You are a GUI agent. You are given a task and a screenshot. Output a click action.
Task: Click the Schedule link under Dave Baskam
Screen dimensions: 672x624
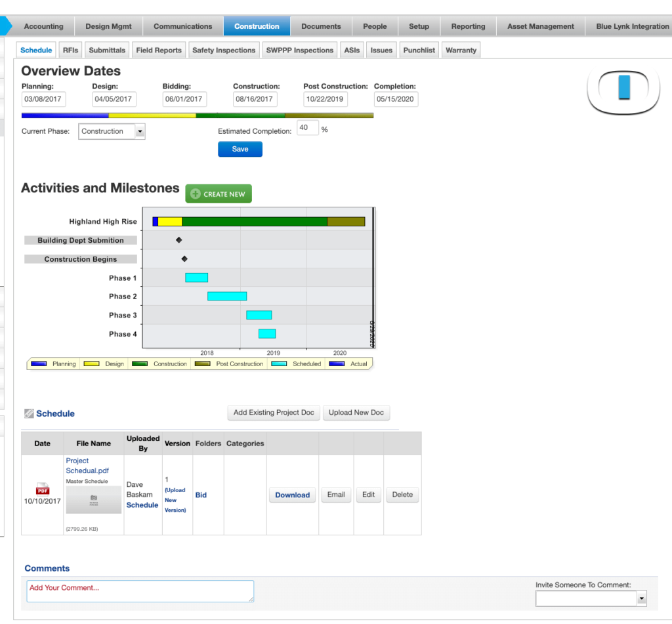coord(142,505)
